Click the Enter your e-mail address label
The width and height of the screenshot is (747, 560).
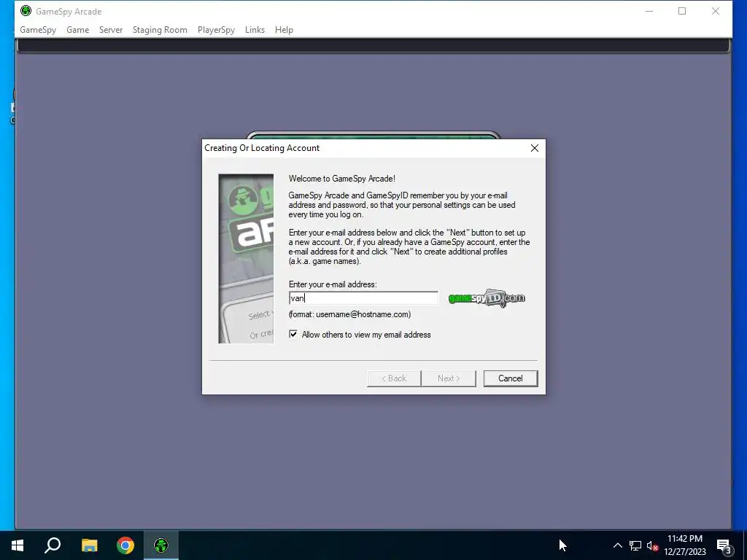pos(333,284)
